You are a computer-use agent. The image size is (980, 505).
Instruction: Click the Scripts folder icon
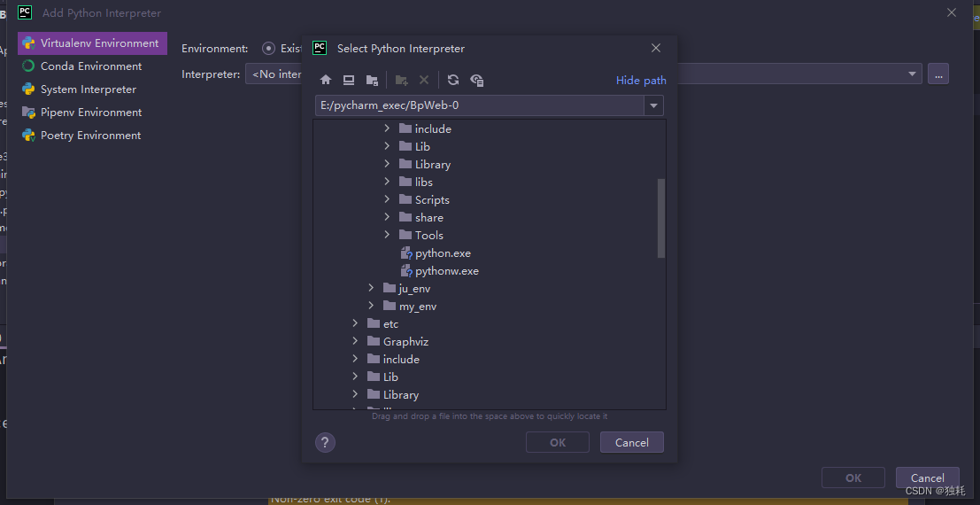405,199
